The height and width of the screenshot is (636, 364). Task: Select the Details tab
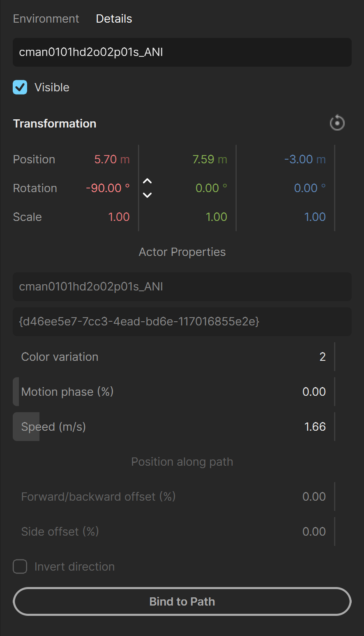(x=114, y=19)
